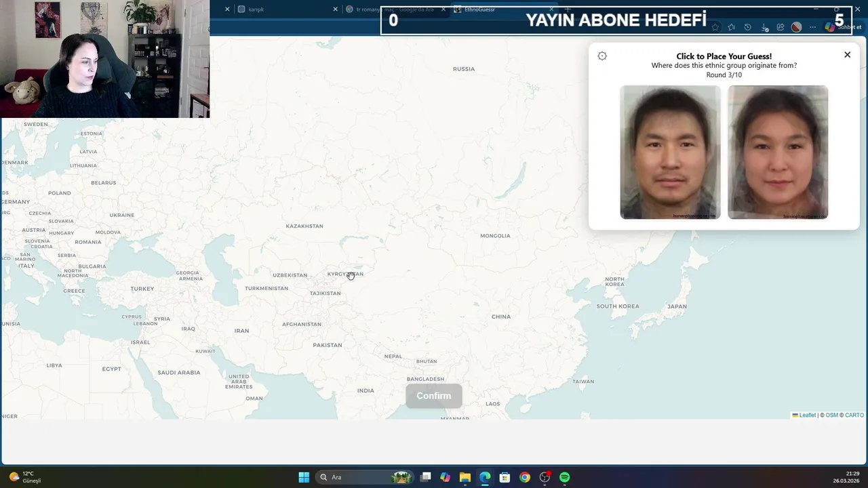Open the Windows Start menu
Viewport: 868px width, 488px height.
tap(304, 477)
